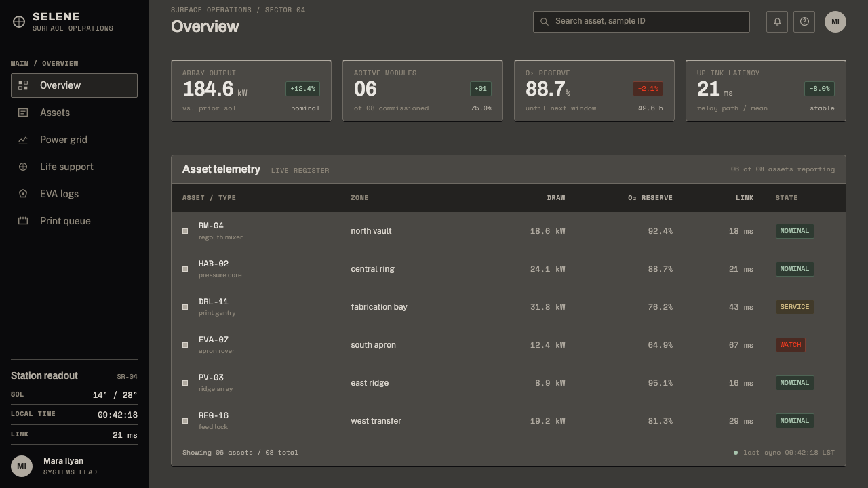Click the Surface Operations / Sector 04 breadcrumb
The height and width of the screenshot is (488, 868).
coord(238,10)
